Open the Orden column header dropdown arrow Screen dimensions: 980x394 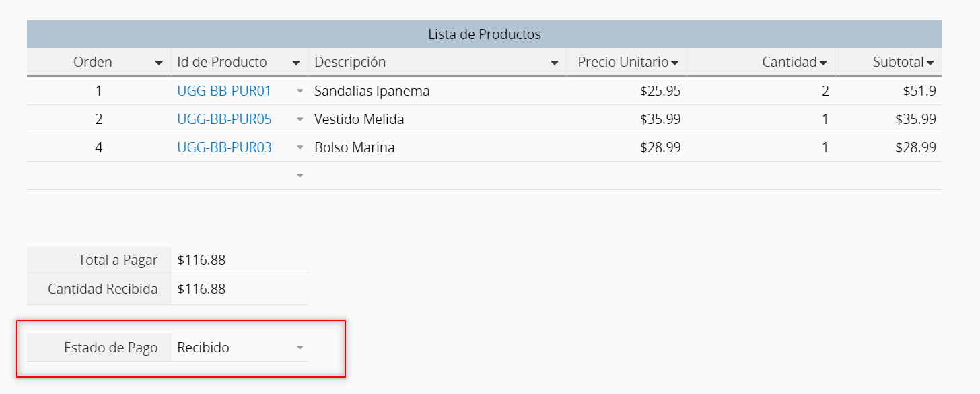[159, 63]
